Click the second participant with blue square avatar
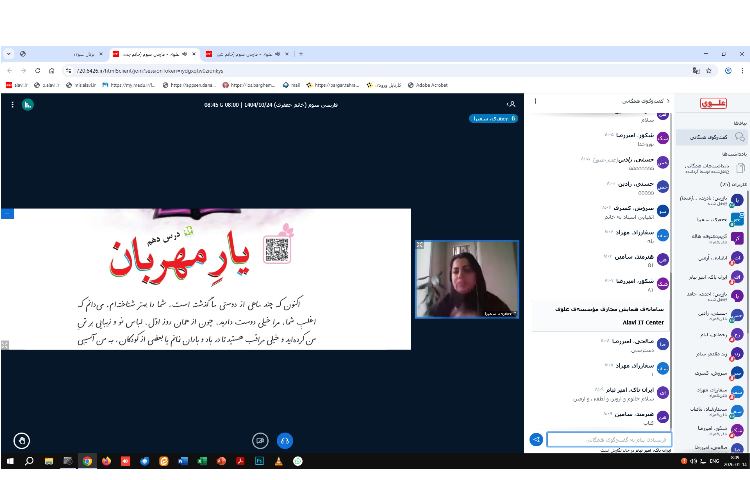750x480 pixels. pos(737,219)
